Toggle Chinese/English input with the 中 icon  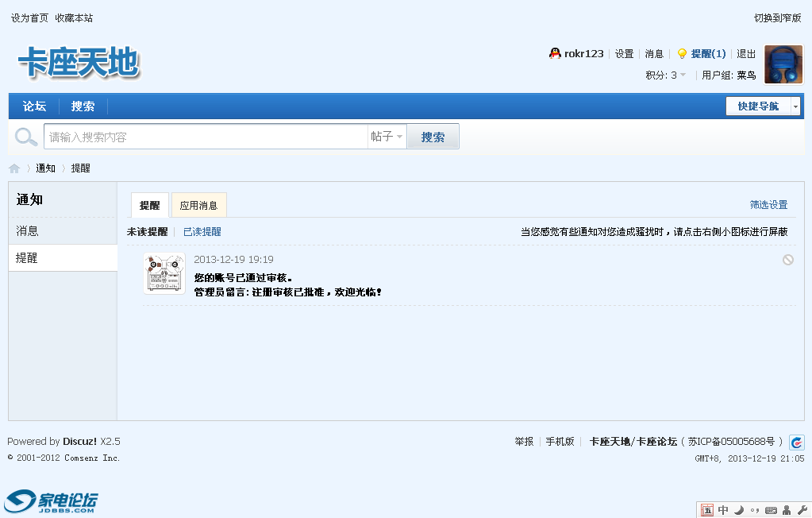(723, 510)
